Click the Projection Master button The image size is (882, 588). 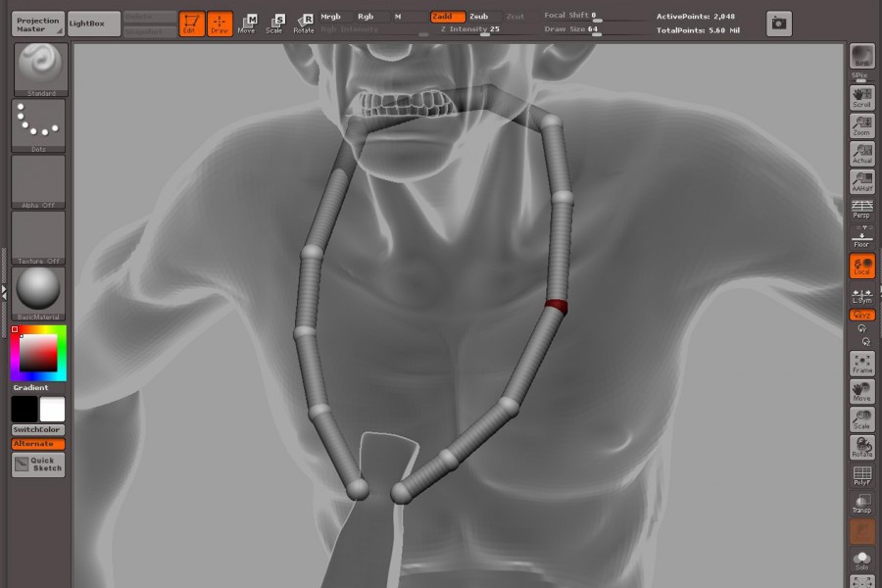[x=38, y=24]
